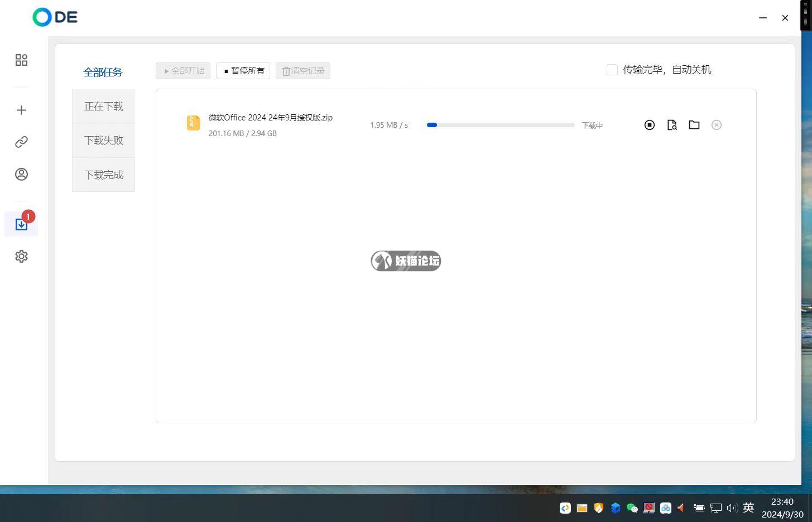The image size is (812, 522).
Task: Open the link icon in sidebar
Action: (21, 142)
